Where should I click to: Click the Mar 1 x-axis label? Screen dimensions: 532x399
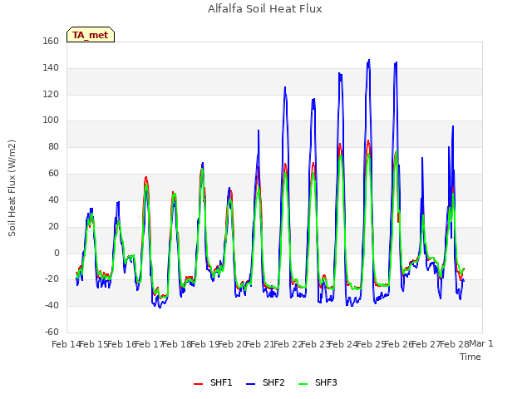click(481, 343)
